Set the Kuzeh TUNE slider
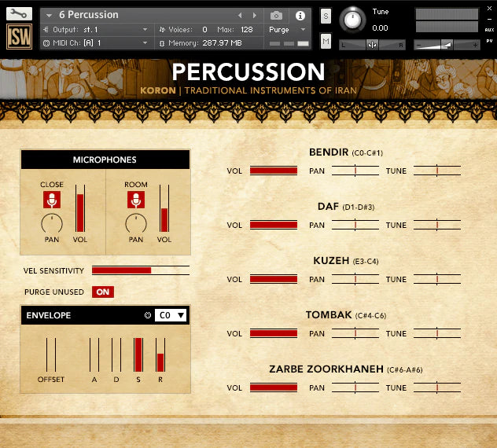The image size is (497, 448). (437, 279)
